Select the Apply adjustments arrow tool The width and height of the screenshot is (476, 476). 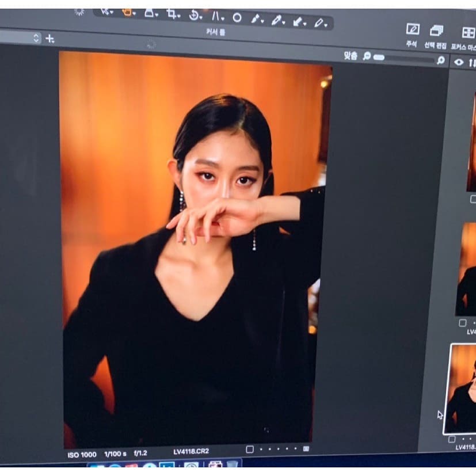click(299, 22)
